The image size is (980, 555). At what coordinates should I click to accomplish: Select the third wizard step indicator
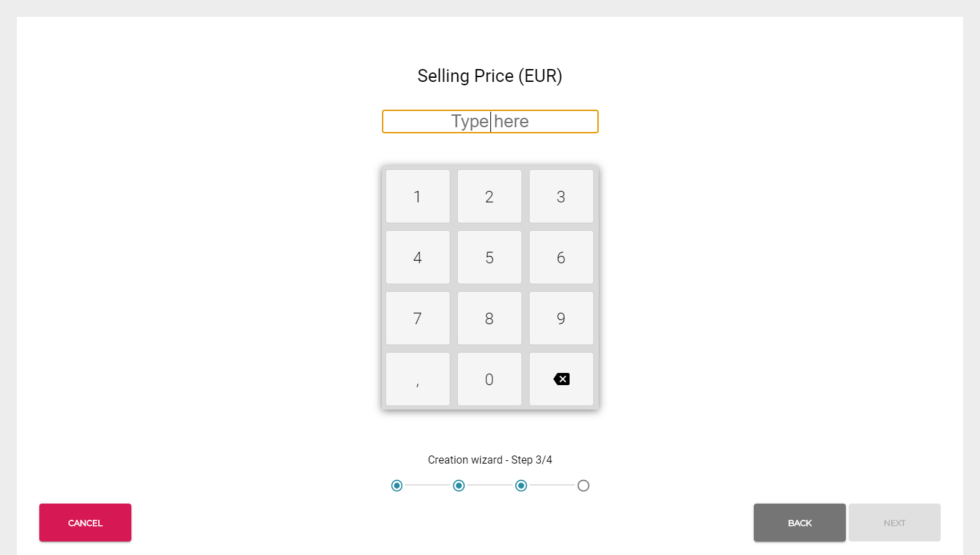coord(521,485)
